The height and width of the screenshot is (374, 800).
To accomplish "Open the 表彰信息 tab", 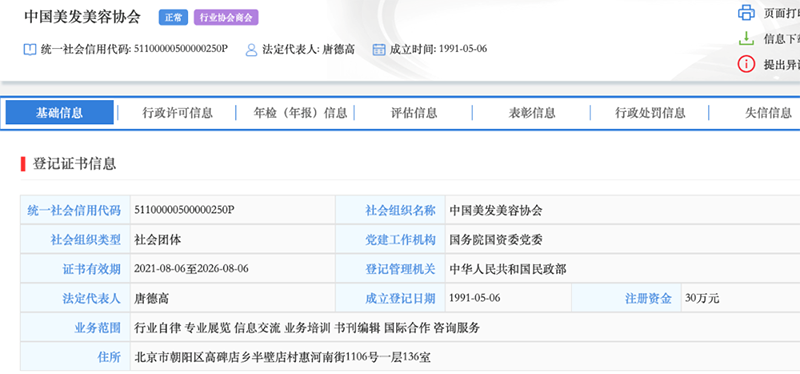I will coord(532,113).
